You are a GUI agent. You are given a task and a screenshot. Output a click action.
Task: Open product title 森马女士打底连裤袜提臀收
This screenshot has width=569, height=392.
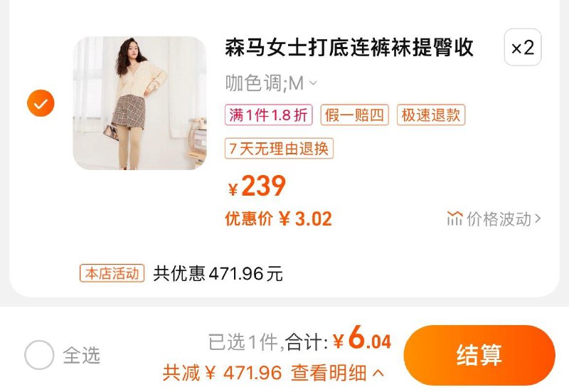pos(349,48)
